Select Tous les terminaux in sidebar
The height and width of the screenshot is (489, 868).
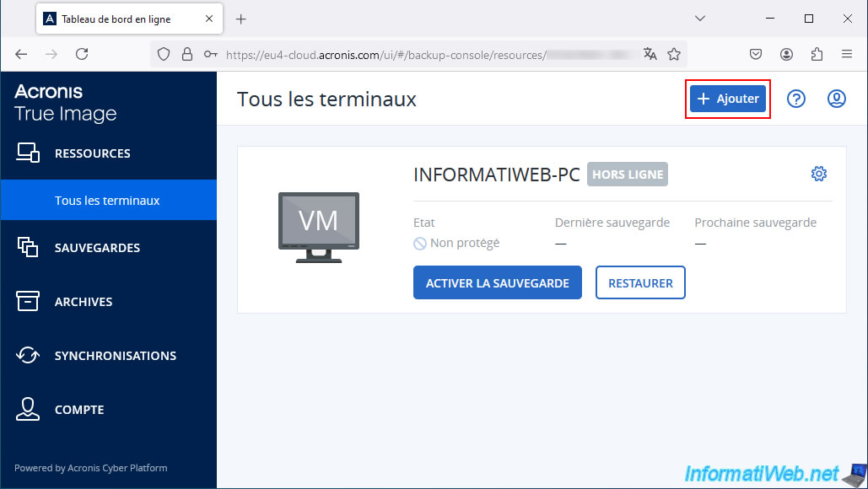click(x=109, y=201)
